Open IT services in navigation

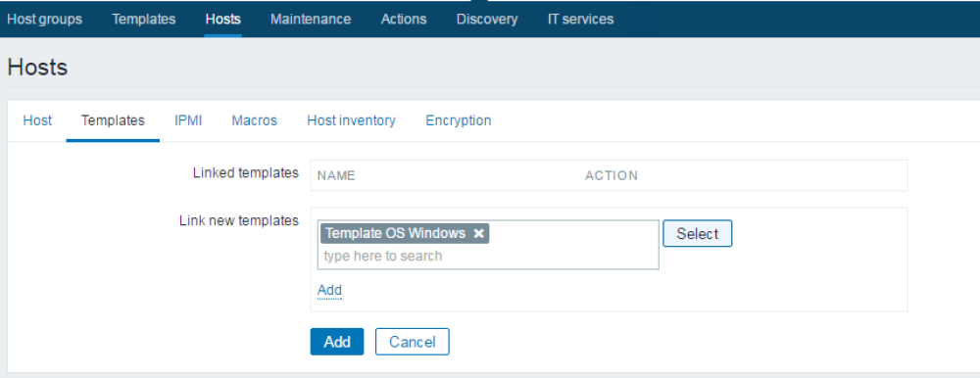click(x=580, y=20)
